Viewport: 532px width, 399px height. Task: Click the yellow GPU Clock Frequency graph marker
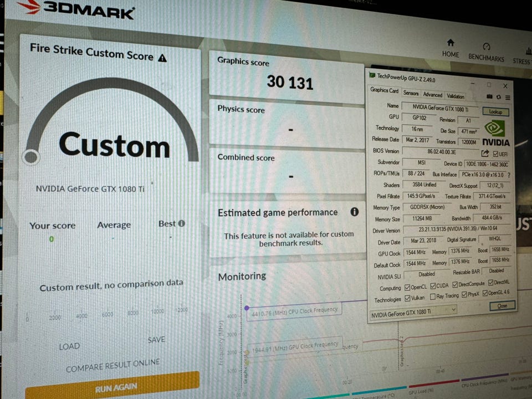click(247, 353)
